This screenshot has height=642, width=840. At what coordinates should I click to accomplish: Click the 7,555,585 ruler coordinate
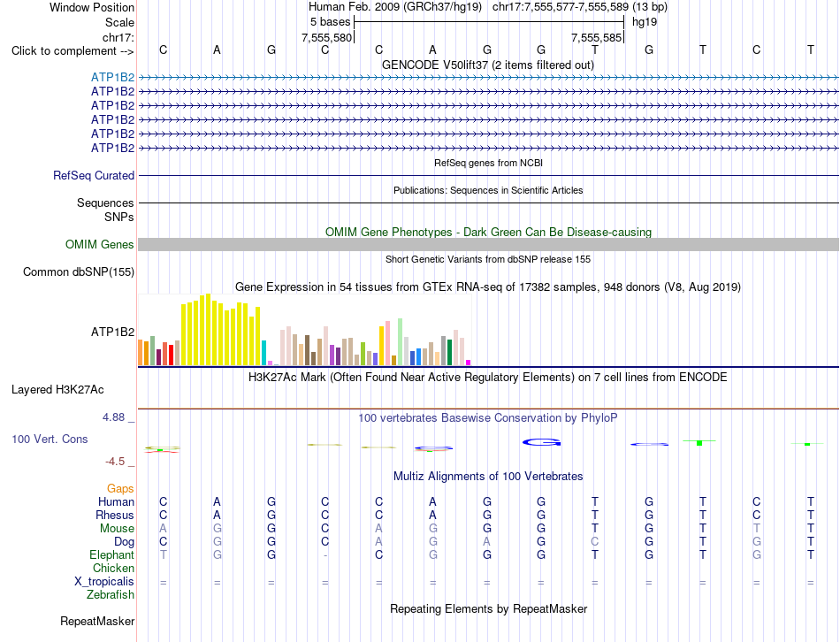click(x=596, y=37)
